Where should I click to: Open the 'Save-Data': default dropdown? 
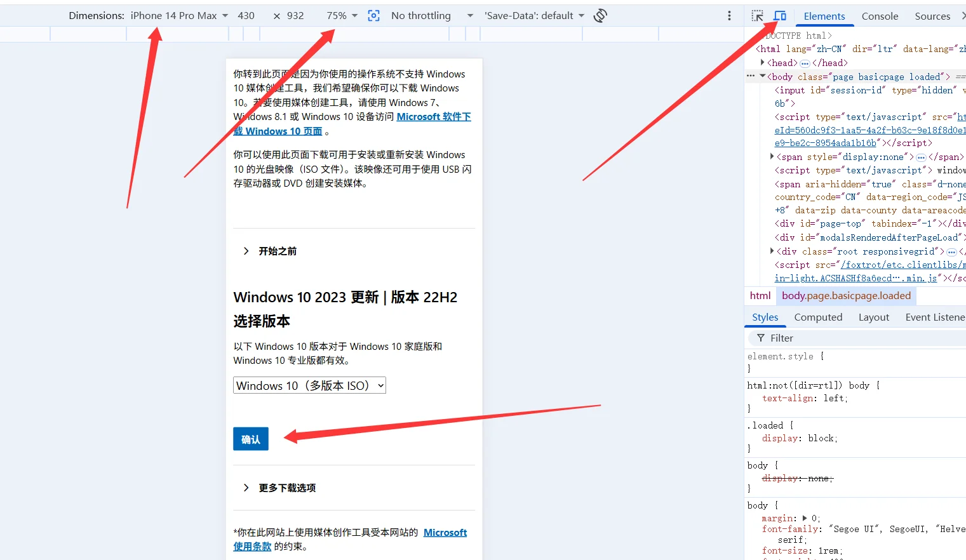[x=534, y=16]
